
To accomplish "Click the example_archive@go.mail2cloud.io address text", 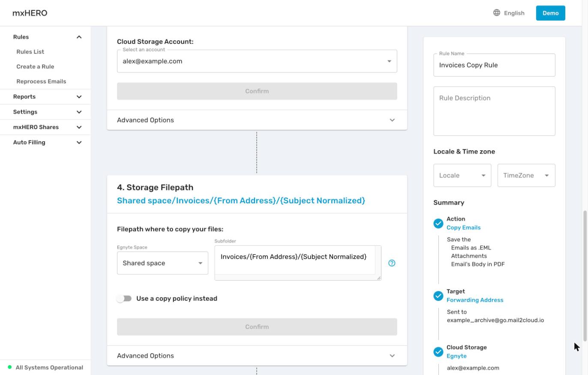I will point(495,320).
